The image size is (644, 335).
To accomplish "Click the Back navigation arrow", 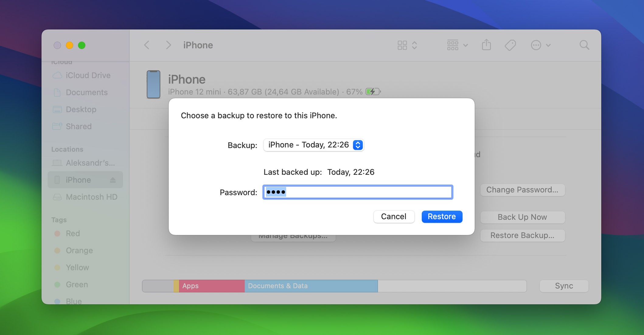I will (147, 44).
